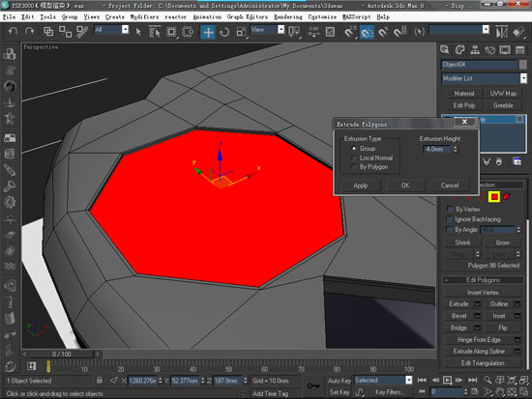Viewport: 532px width, 399px height.
Task: Click the object color swatch
Action: tap(523, 65)
